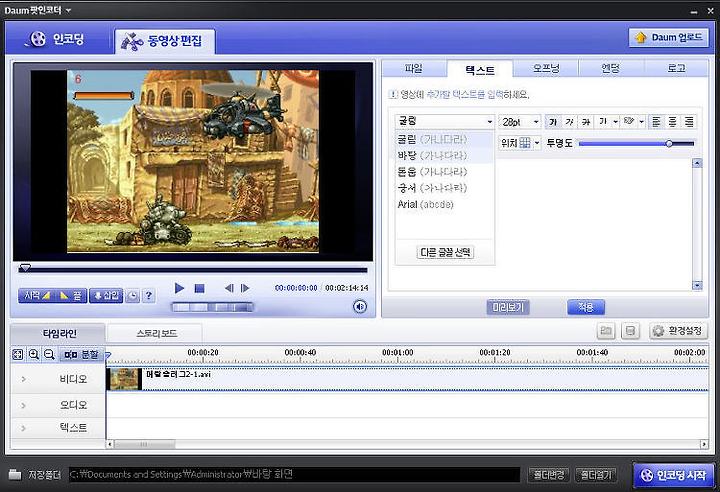Step forward one frame
This screenshot has width=720, height=492.
tap(245, 288)
